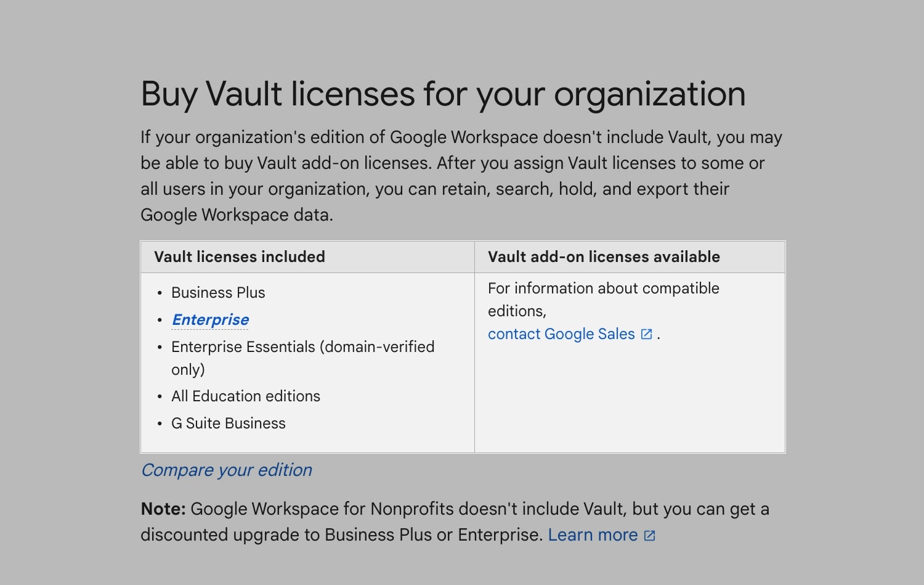
Task: Open the Learn more link
Action: [593, 534]
